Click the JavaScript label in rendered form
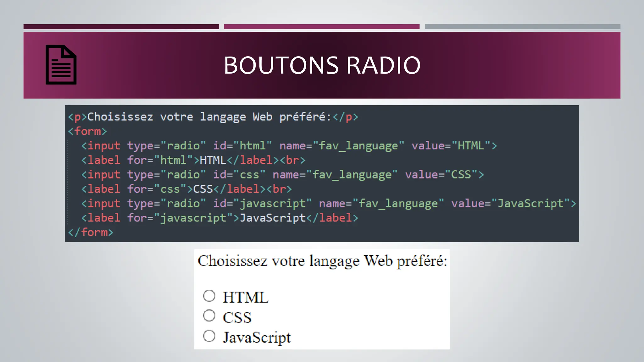 click(257, 338)
